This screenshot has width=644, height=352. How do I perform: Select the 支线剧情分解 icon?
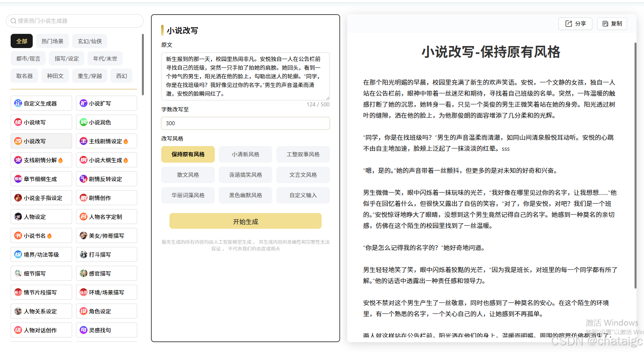point(18,160)
